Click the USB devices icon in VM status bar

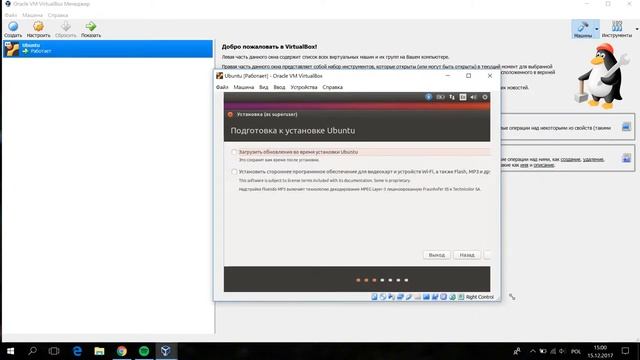pos(409,297)
